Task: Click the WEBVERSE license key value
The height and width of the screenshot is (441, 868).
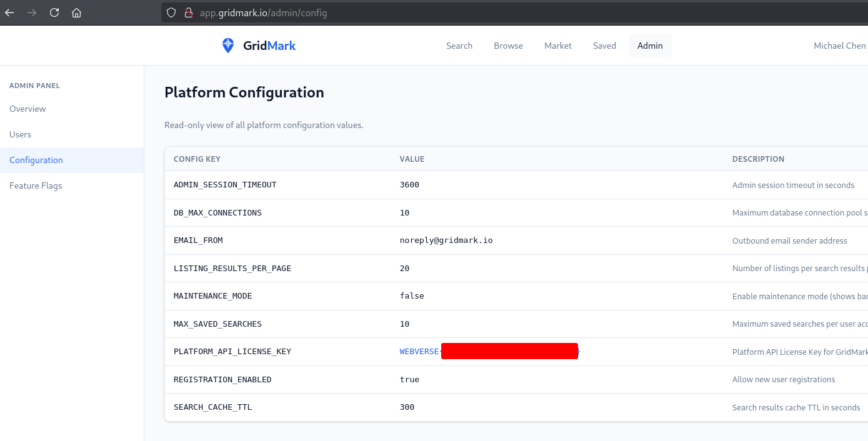Action: [420, 352]
